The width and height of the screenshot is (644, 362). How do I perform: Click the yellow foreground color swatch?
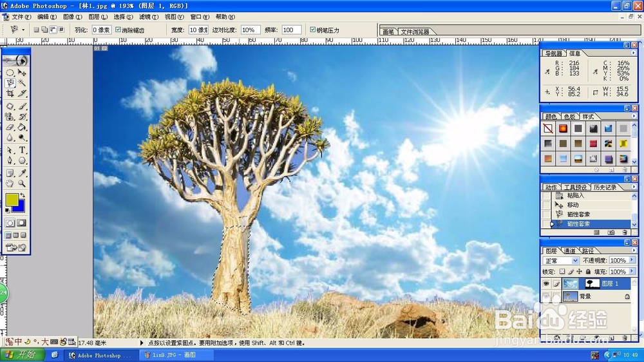[x=11, y=199]
